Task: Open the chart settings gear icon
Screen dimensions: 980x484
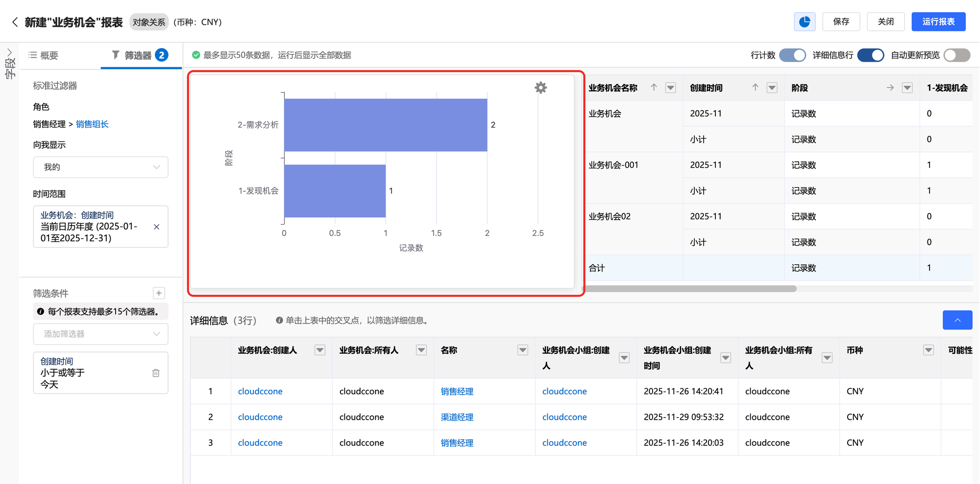Action: click(x=540, y=88)
